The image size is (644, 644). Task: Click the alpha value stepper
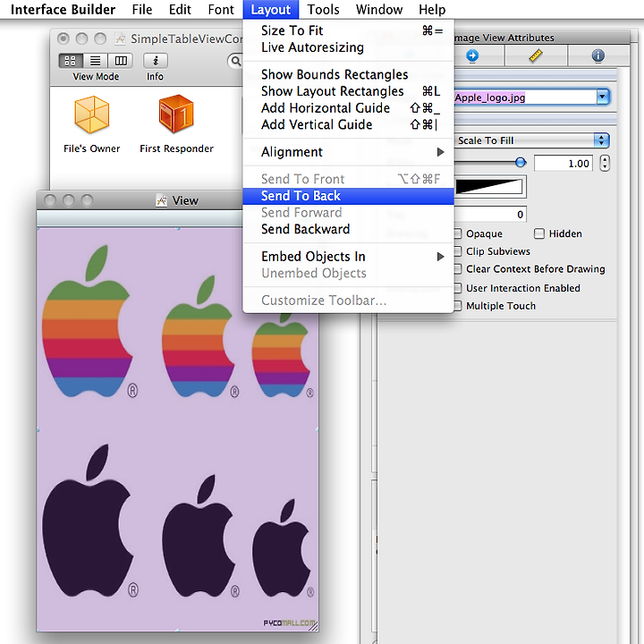point(604,163)
